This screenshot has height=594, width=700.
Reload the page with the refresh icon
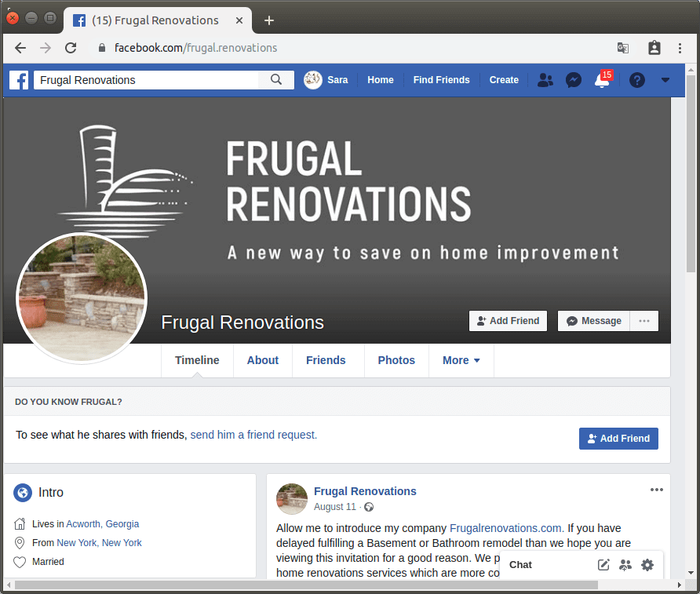(x=71, y=48)
